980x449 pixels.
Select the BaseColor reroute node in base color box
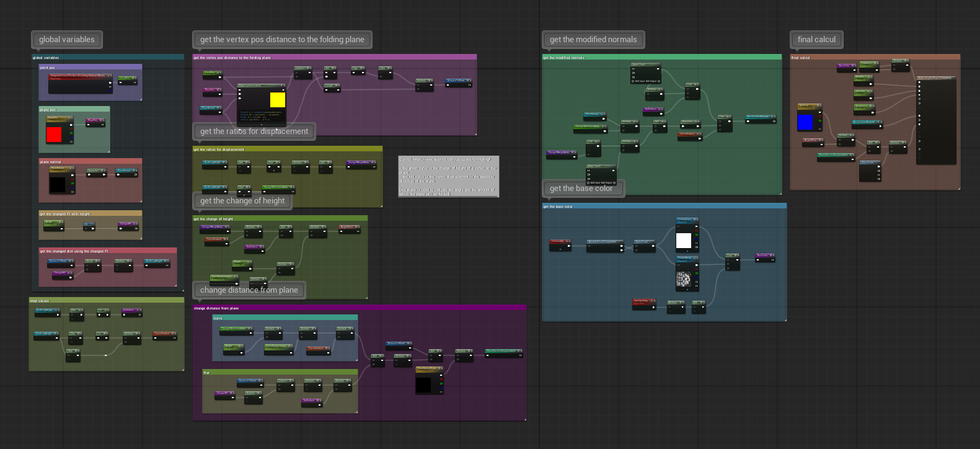click(766, 257)
